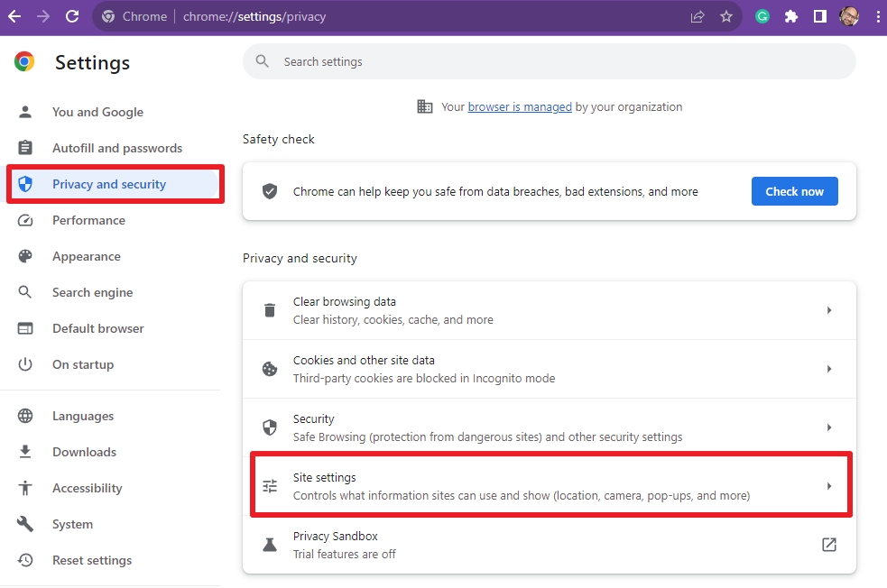Click the window icon for Default browser
Viewport: 887px width, 588px height.
coord(25,328)
